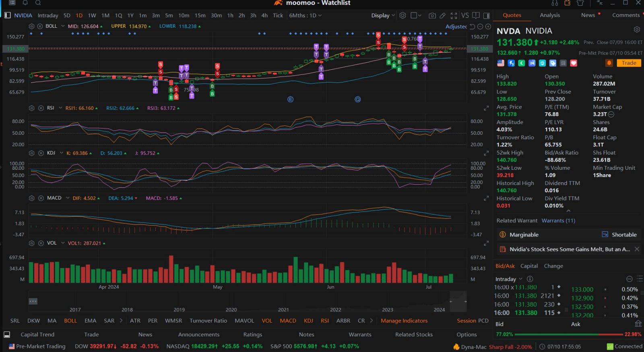Open the book guide icon in toolbar
The image size is (644, 352).
(x=476, y=15)
